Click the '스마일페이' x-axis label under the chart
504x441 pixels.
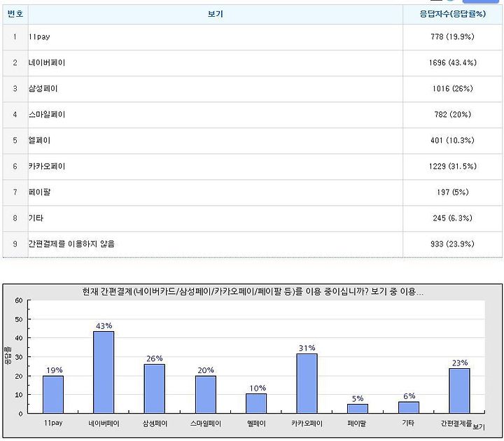point(206,423)
